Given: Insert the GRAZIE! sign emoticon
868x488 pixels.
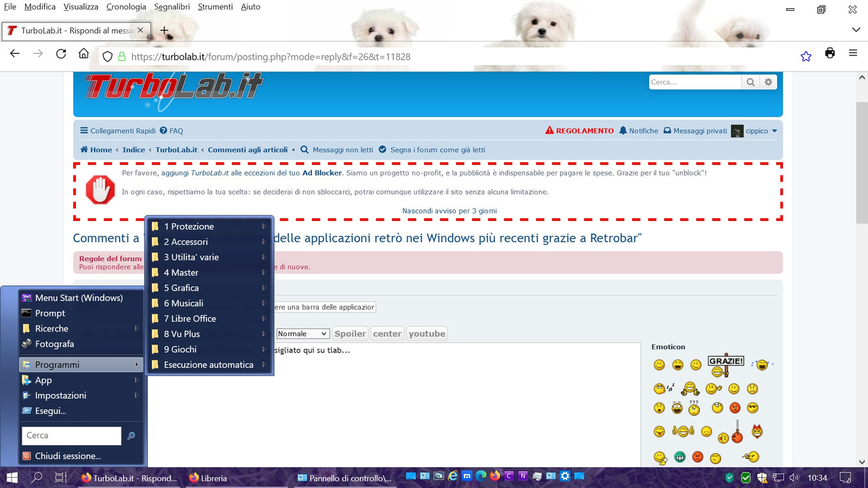Looking at the screenshot, I should click(726, 365).
